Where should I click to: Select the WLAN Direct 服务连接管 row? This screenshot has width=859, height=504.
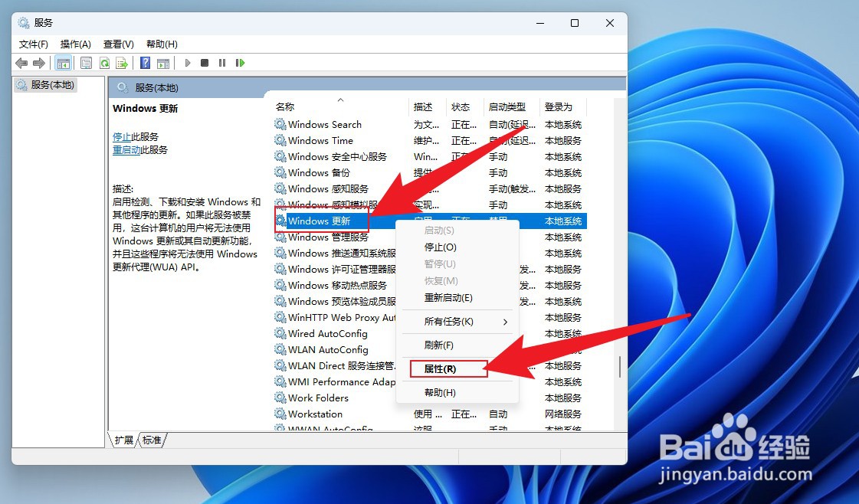430,365
